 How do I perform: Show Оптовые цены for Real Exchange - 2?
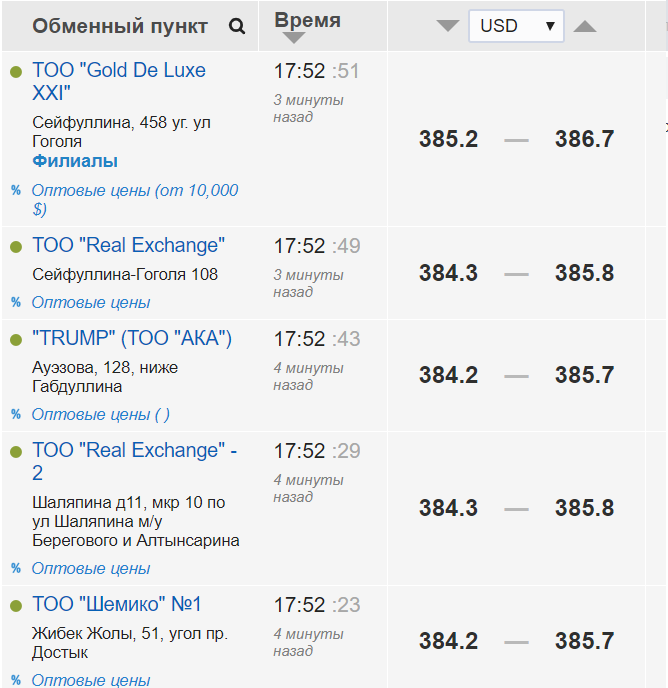click(x=91, y=568)
